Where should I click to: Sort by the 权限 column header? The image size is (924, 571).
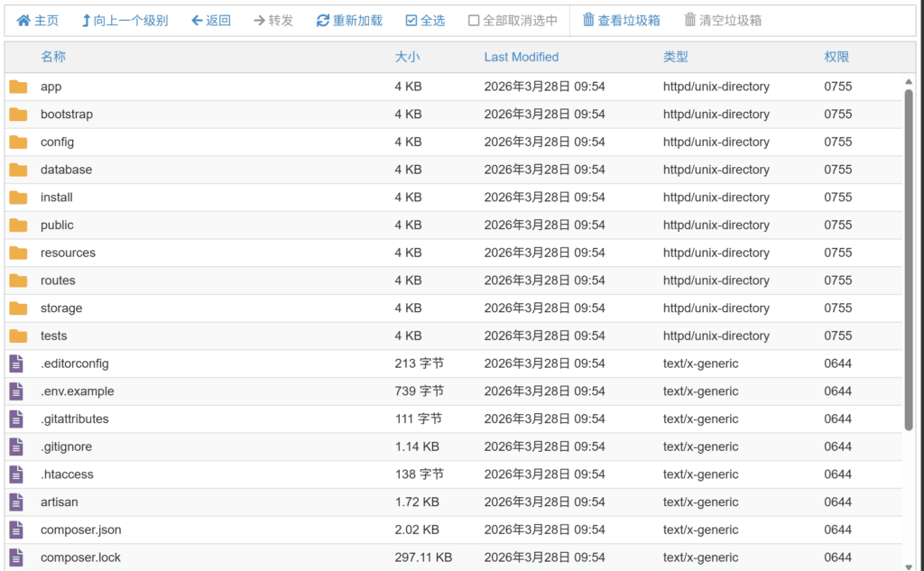point(837,56)
